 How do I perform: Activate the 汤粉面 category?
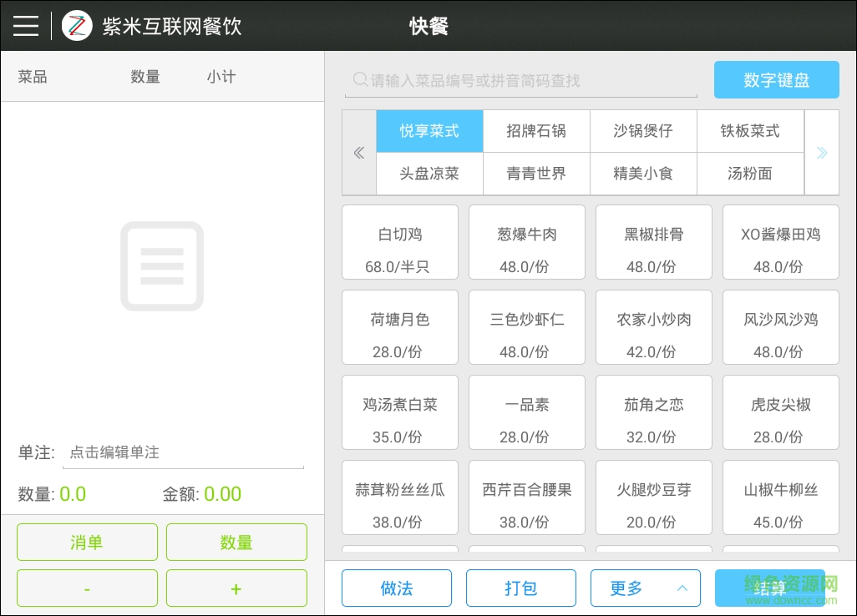pyautogui.click(x=750, y=174)
